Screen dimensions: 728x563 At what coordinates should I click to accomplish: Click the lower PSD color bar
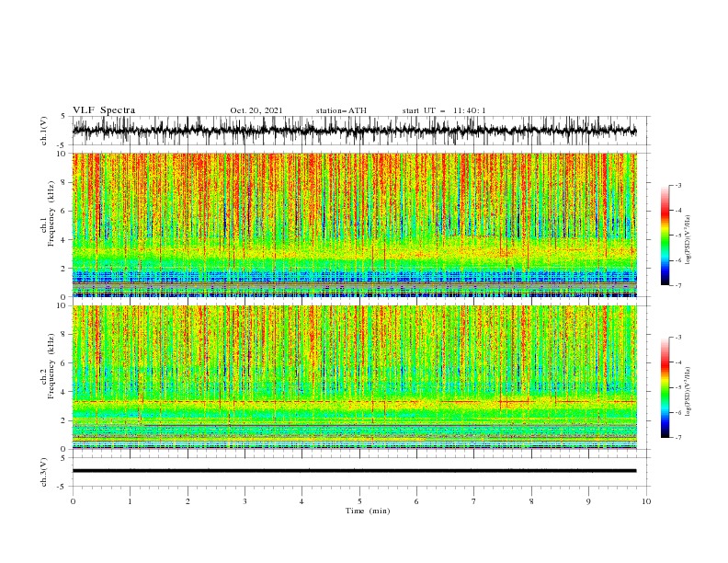coord(665,387)
